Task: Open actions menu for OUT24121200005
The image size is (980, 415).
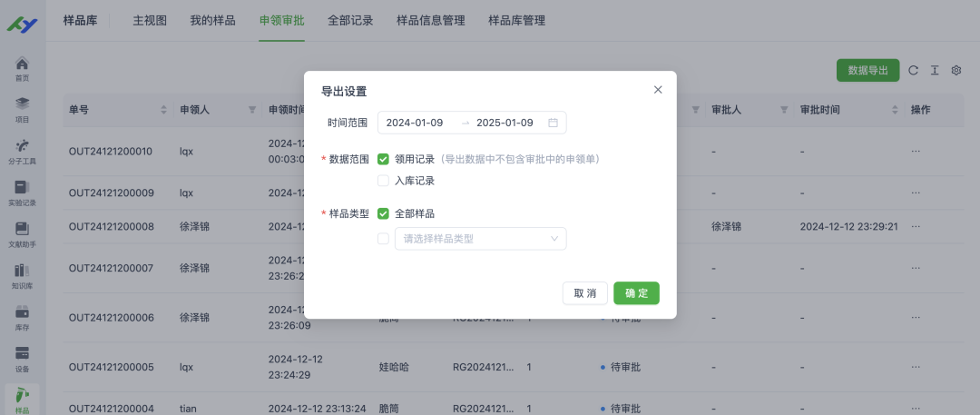Action: coord(916,367)
